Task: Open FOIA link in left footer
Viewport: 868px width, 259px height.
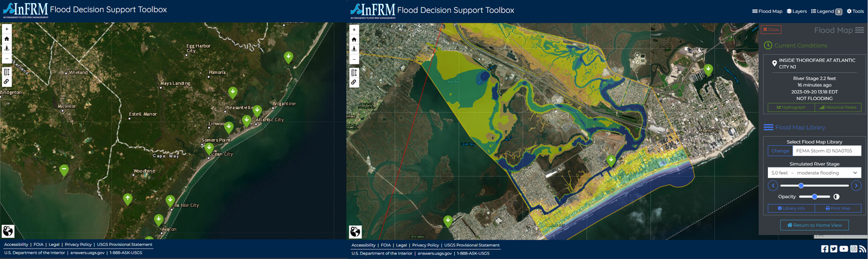Action: click(38, 245)
